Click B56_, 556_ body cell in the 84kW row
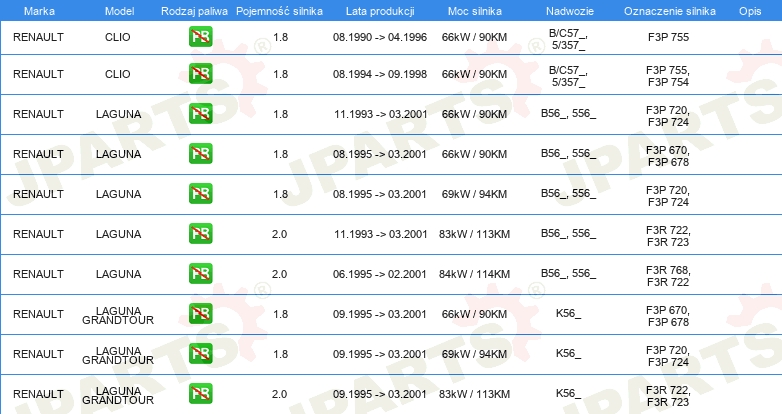Screen dimensions: 782x414 click(569, 273)
